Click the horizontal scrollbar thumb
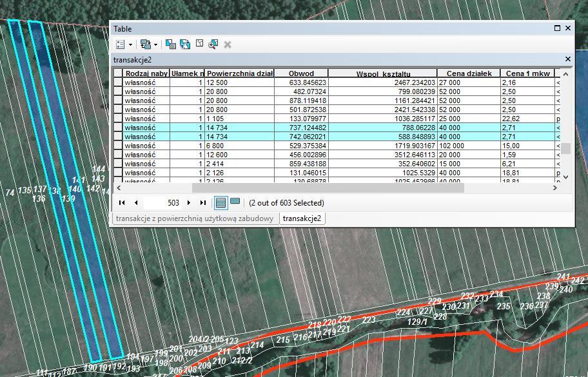 (328, 188)
